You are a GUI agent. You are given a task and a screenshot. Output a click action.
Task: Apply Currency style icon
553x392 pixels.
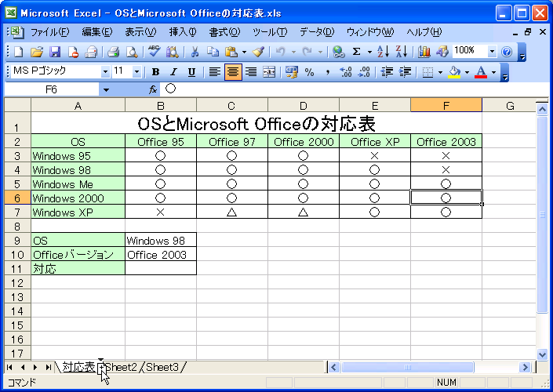click(x=291, y=72)
